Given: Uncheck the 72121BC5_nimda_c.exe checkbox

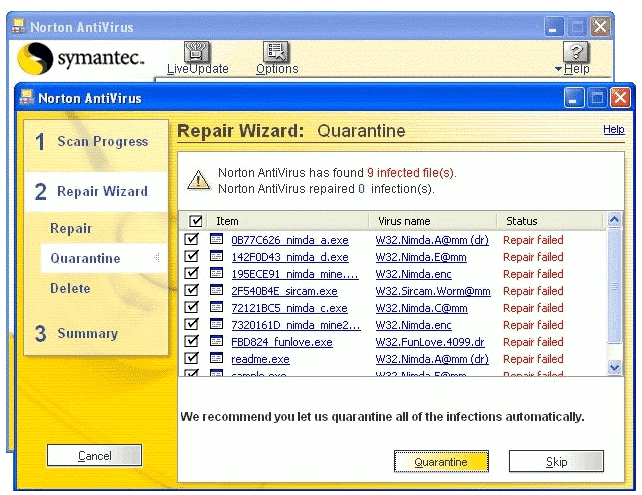Looking at the screenshot, I should [192, 308].
